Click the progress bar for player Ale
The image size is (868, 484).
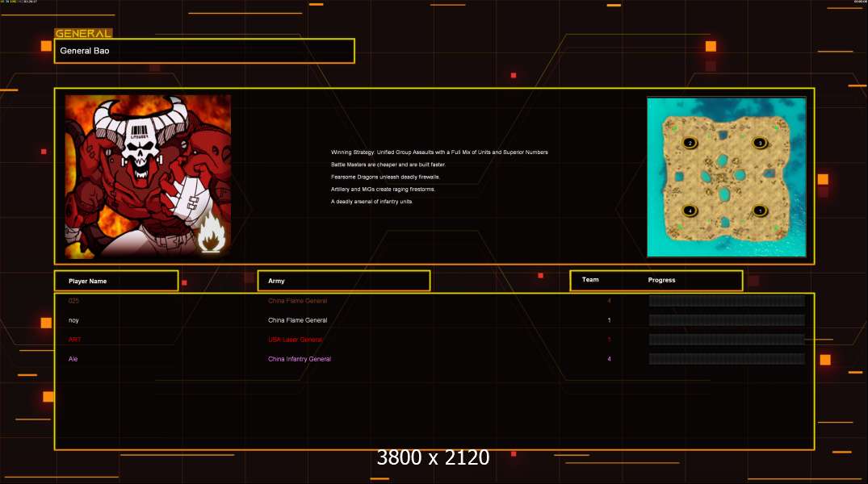727,359
